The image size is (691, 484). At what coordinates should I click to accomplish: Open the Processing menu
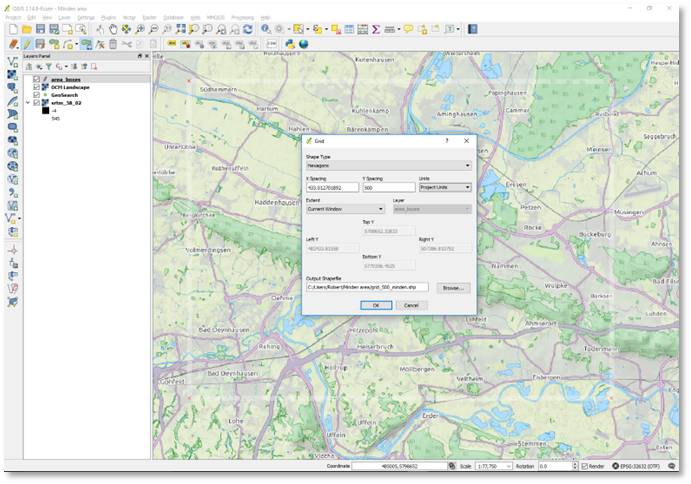click(242, 18)
